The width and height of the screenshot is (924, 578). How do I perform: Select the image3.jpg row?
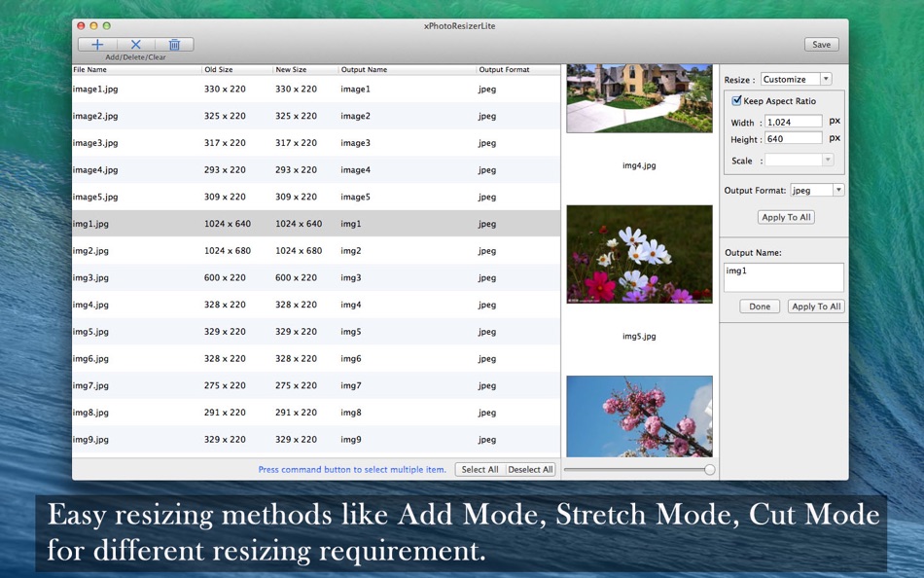316,143
